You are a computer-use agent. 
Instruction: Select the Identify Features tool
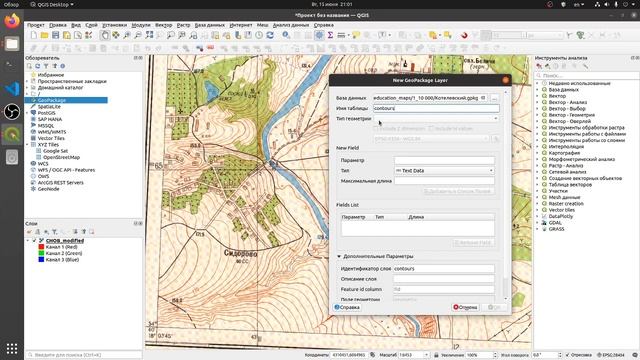286,36
